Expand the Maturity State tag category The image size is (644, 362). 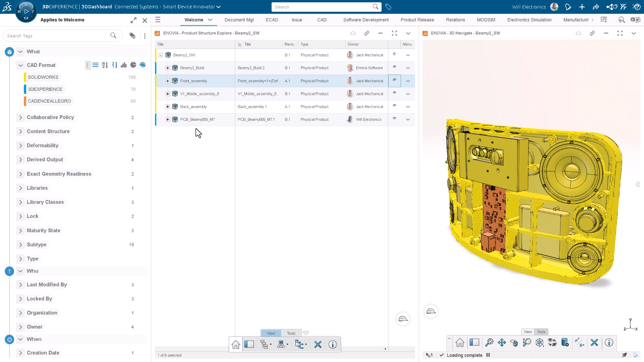[21, 230]
